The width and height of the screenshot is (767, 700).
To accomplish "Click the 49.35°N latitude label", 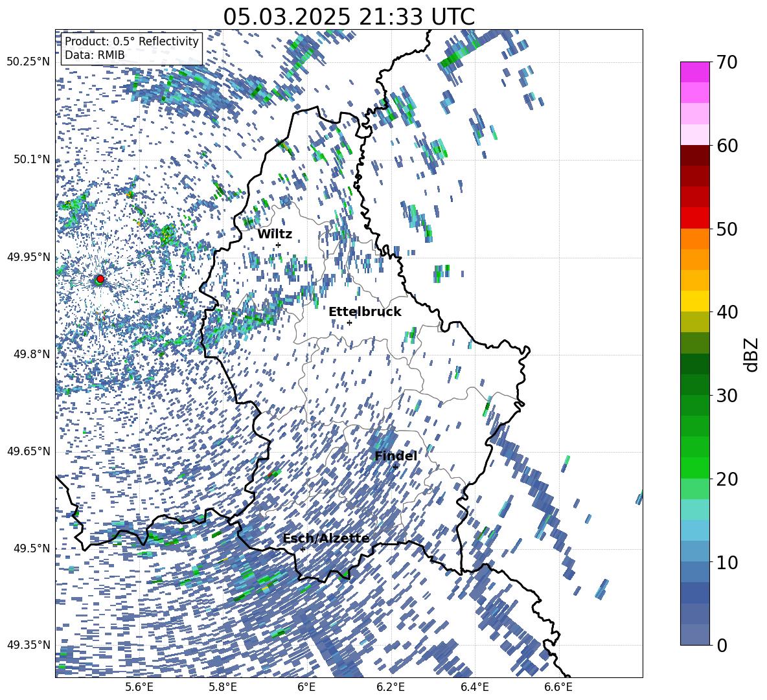I will (x=29, y=645).
